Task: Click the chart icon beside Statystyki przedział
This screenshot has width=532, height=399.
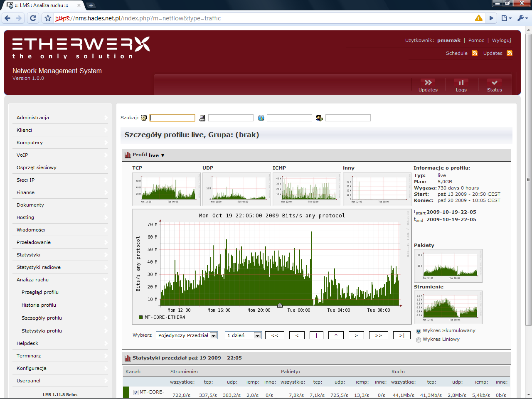Action: click(128, 358)
